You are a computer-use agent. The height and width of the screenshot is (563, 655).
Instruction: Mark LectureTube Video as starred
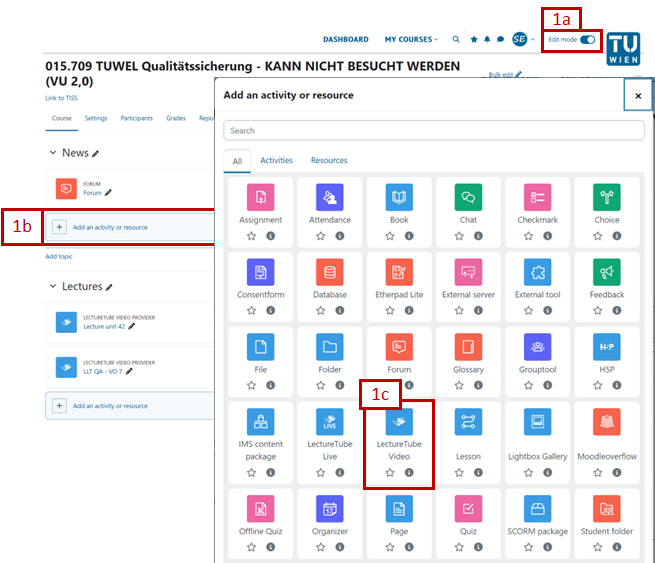click(x=390, y=472)
